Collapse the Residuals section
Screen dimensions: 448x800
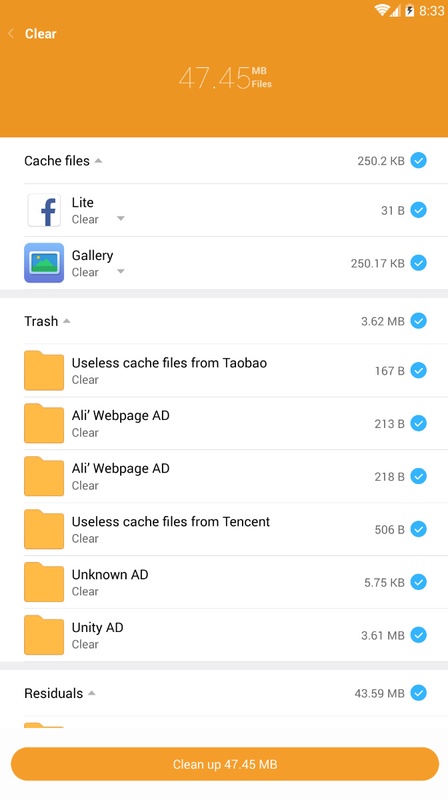[91, 693]
